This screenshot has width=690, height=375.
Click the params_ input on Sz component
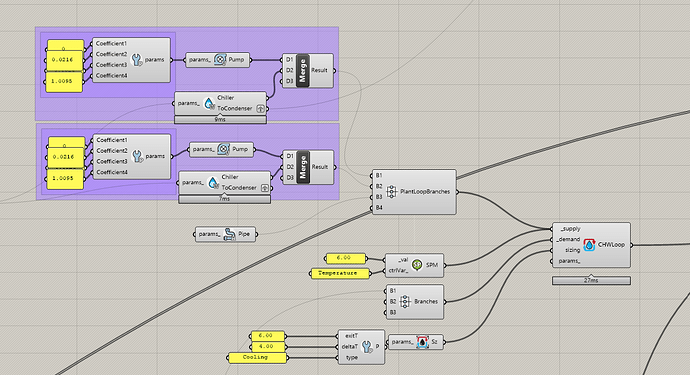pos(402,342)
